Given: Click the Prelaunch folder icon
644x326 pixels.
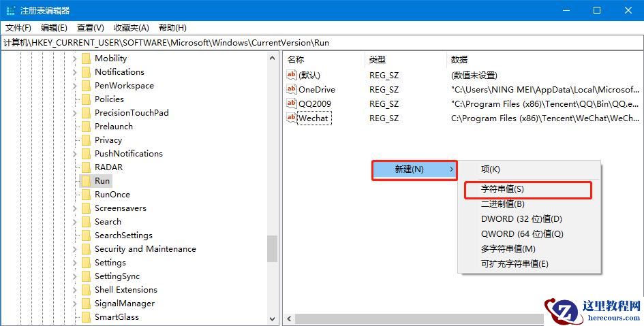Looking at the screenshot, I should [86, 127].
